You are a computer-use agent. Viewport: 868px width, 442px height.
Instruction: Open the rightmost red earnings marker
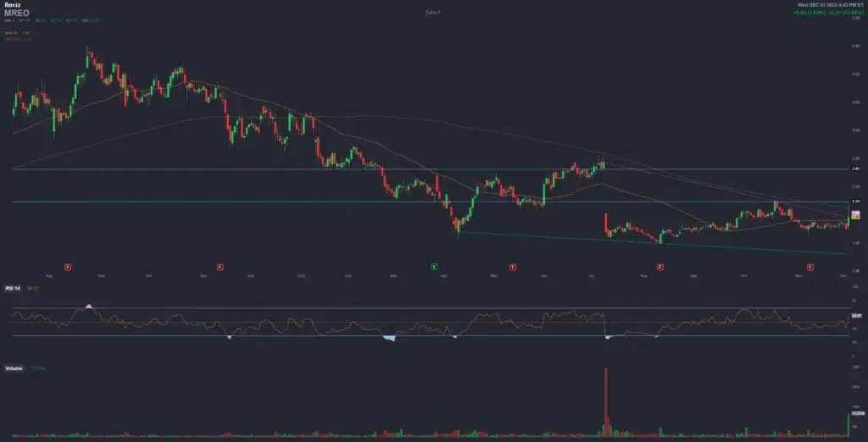[811, 267]
